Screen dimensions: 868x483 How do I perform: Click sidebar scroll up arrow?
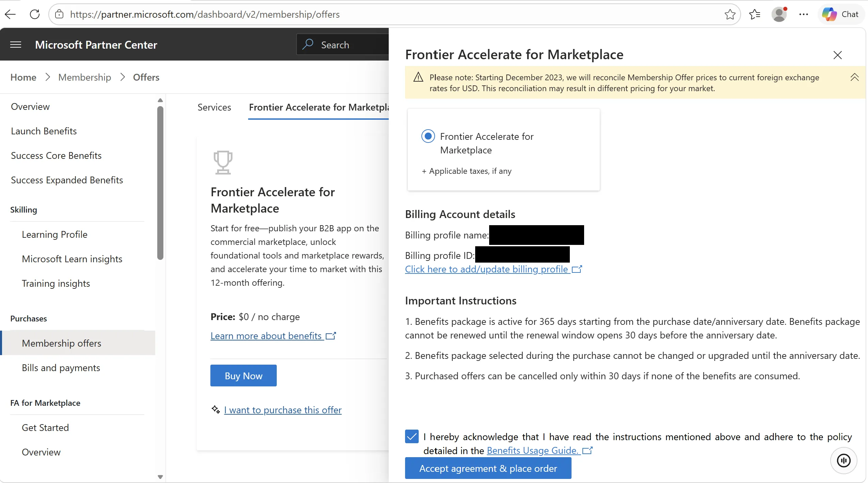(160, 100)
